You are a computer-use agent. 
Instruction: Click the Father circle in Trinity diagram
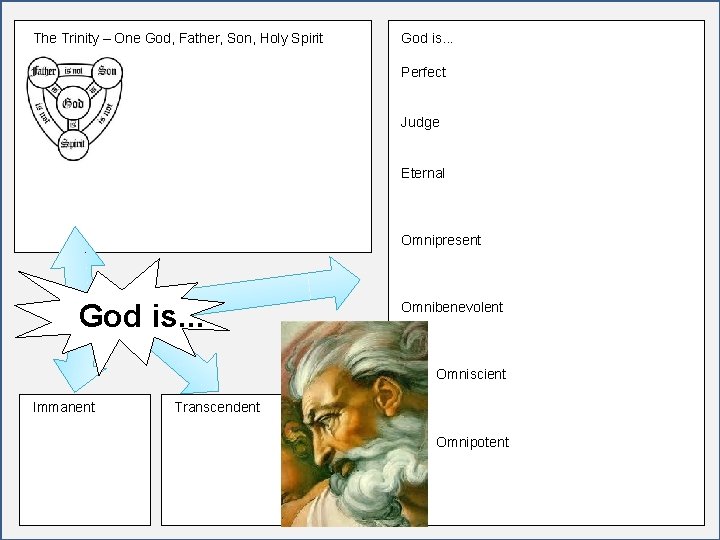[x=43, y=71]
